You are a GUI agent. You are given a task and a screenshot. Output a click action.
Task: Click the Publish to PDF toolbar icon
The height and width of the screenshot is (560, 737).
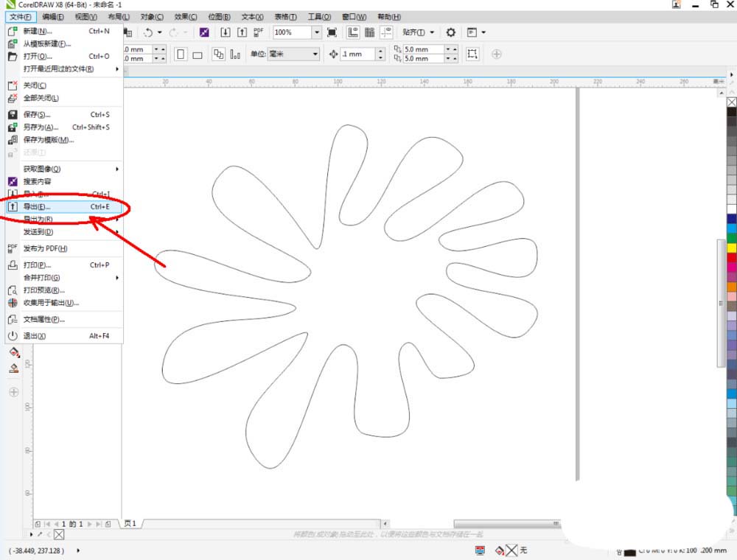pos(258,32)
